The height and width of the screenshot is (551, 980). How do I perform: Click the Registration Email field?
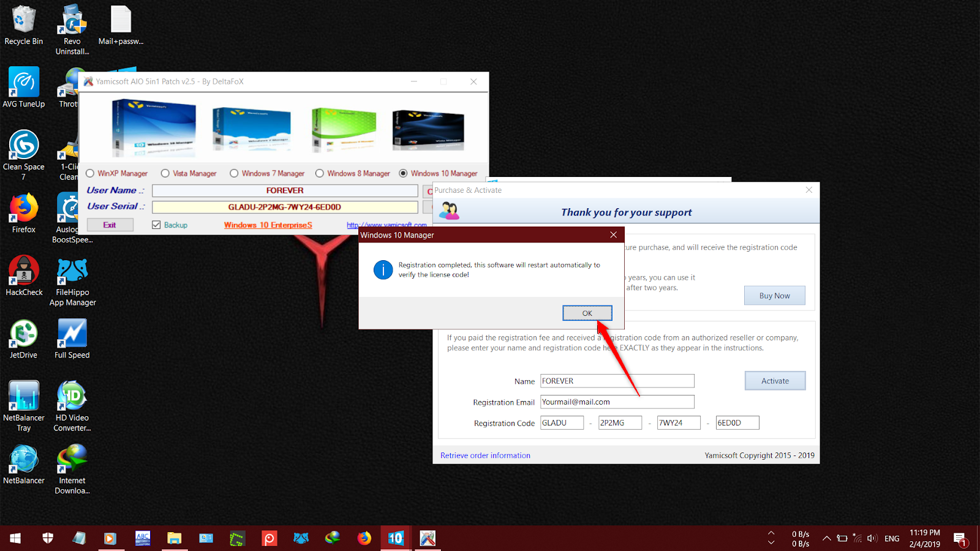point(617,402)
